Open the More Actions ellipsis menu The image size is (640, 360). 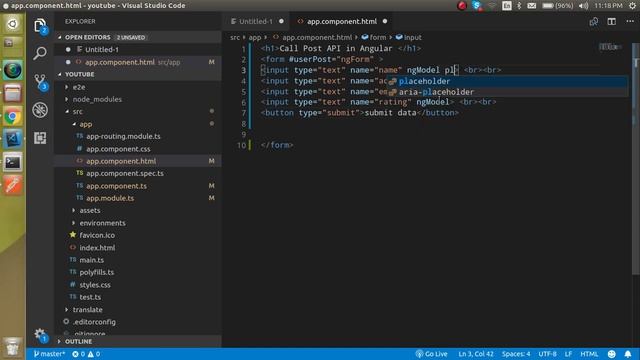point(630,22)
